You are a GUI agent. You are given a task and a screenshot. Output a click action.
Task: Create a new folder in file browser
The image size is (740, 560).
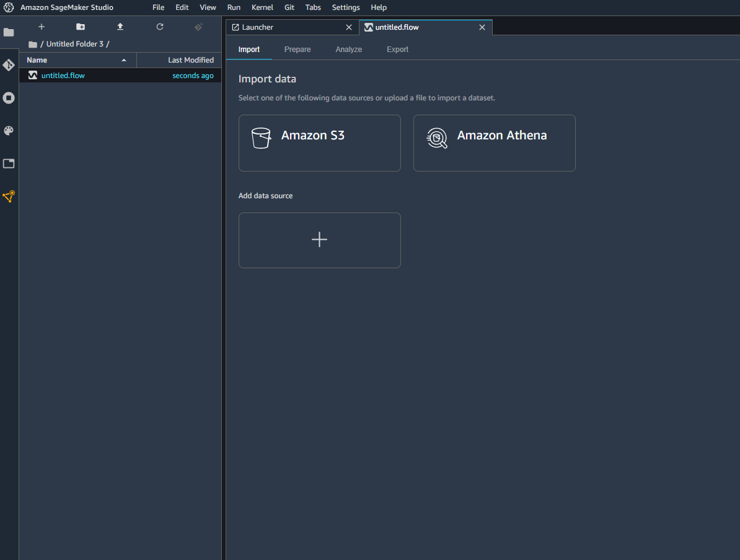coord(81,27)
